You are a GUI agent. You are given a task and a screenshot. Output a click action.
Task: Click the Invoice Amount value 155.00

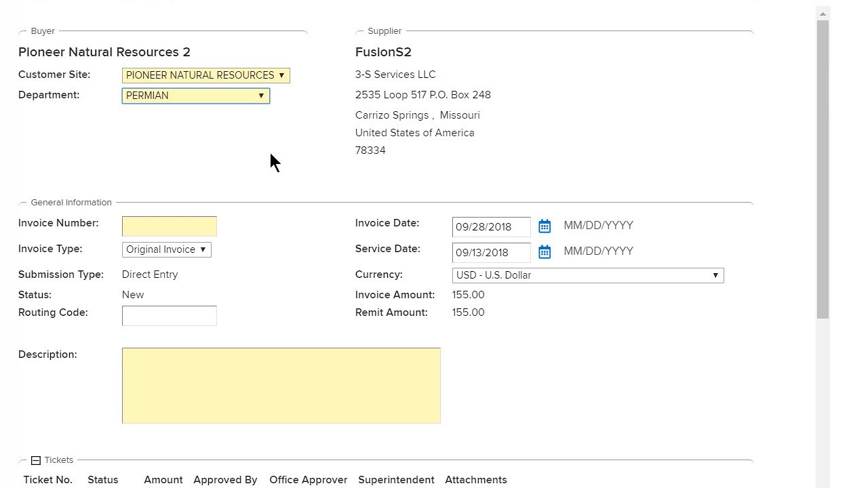pos(469,295)
